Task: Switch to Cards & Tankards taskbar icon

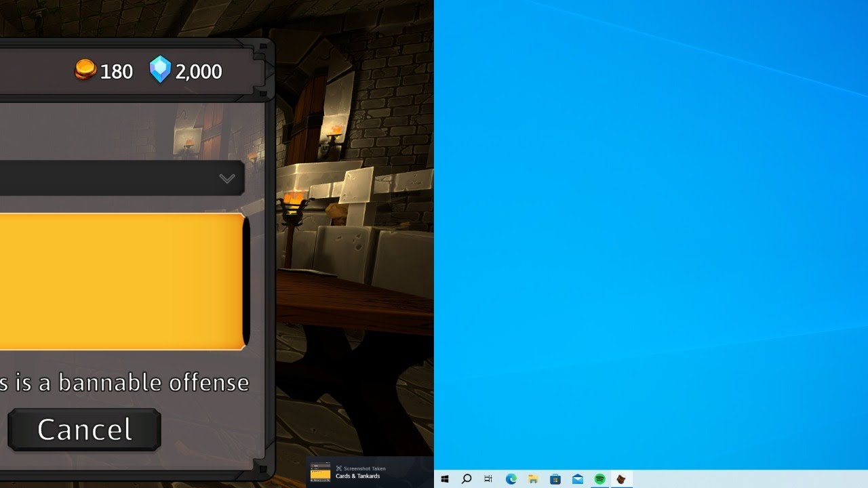Action: point(621,479)
